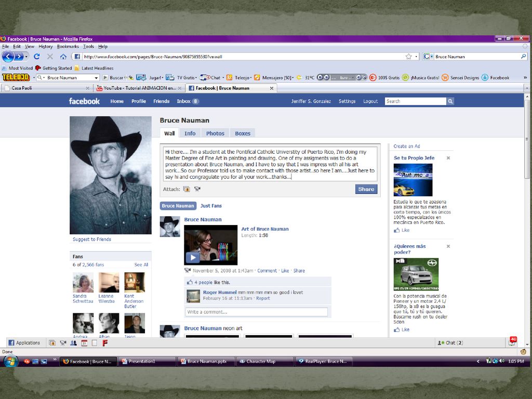Switch to the YouTube Tutorial ANIMACION tab
This screenshot has height=399, width=532.
pos(139,88)
